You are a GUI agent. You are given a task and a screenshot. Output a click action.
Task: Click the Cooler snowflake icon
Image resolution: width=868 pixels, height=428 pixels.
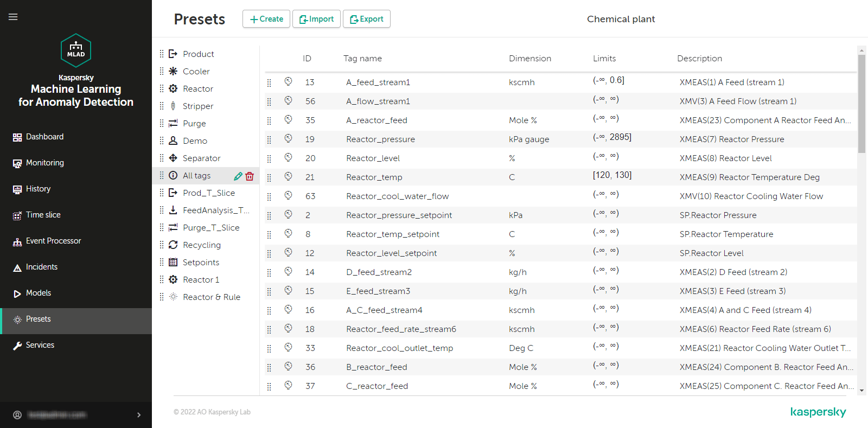[173, 71]
